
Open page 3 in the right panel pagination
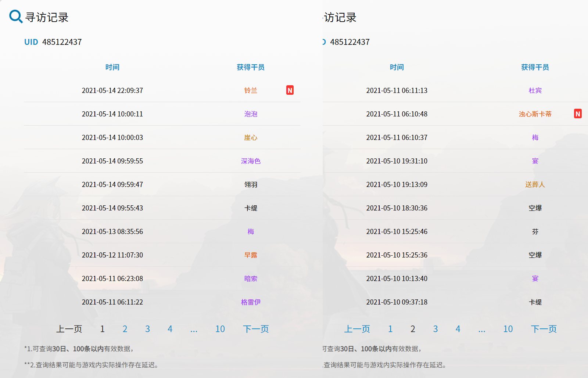(435, 329)
